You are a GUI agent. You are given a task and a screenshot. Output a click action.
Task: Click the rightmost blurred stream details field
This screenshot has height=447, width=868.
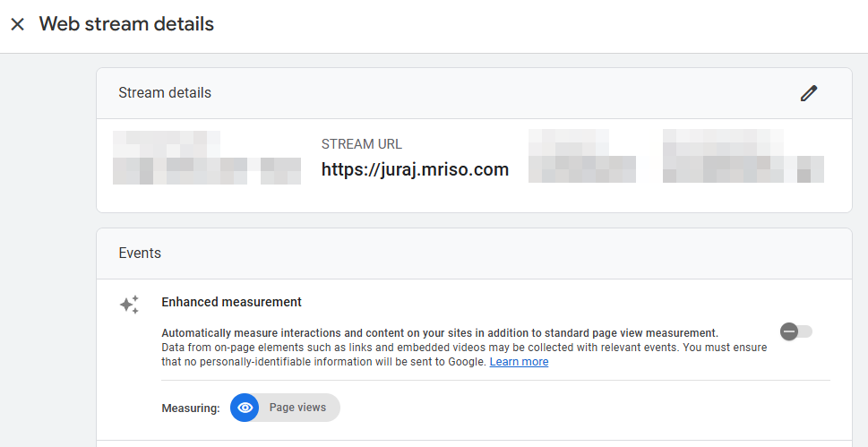(743, 157)
